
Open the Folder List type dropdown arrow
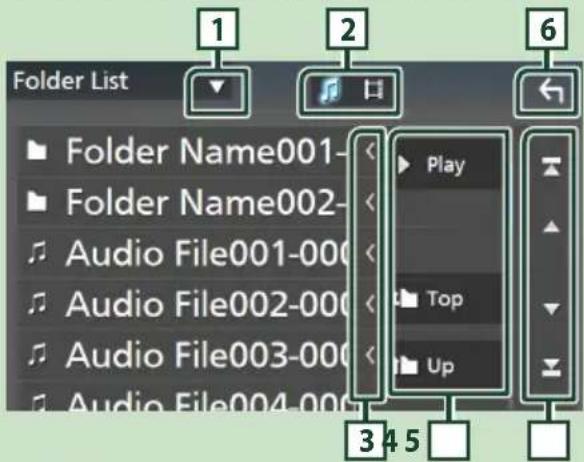point(217,88)
